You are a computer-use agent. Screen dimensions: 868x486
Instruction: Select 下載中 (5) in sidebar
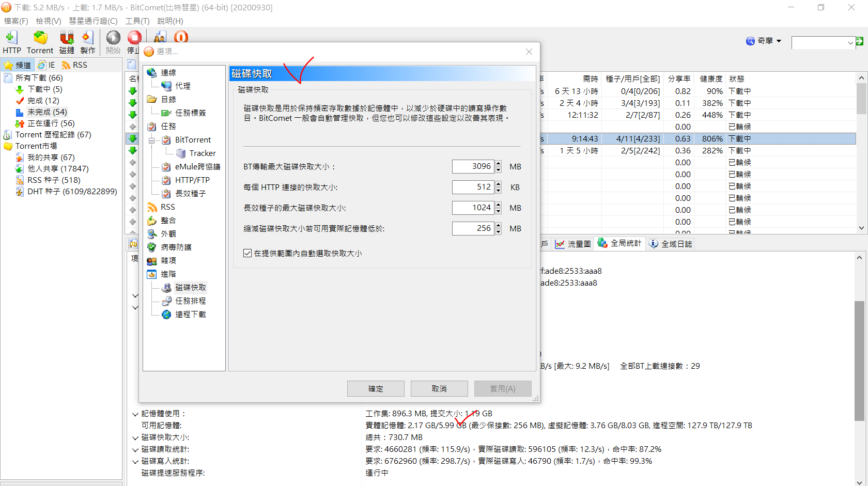tap(44, 89)
